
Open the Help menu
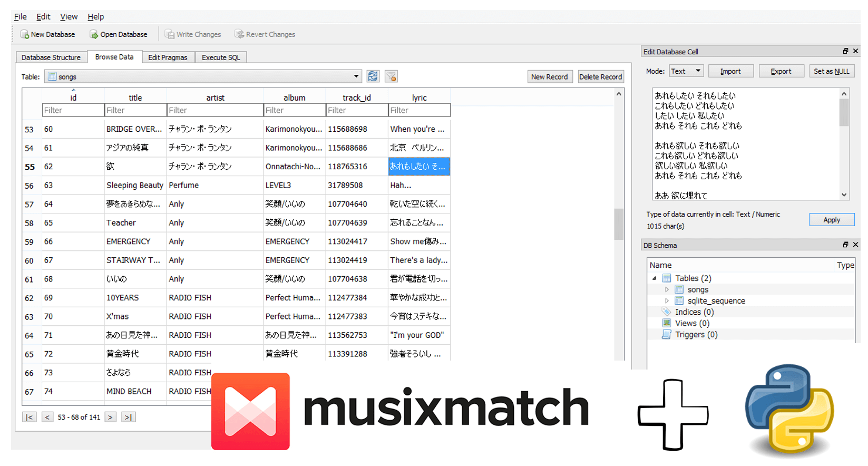point(95,16)
